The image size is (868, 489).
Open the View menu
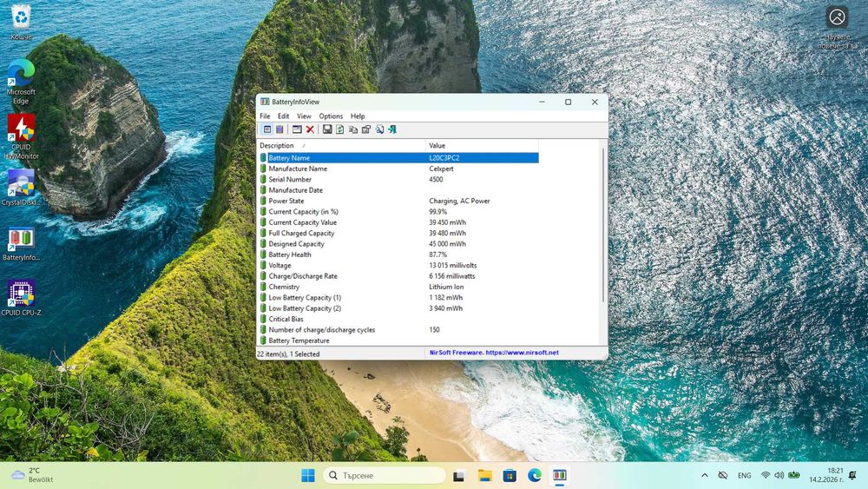point(304,116)
